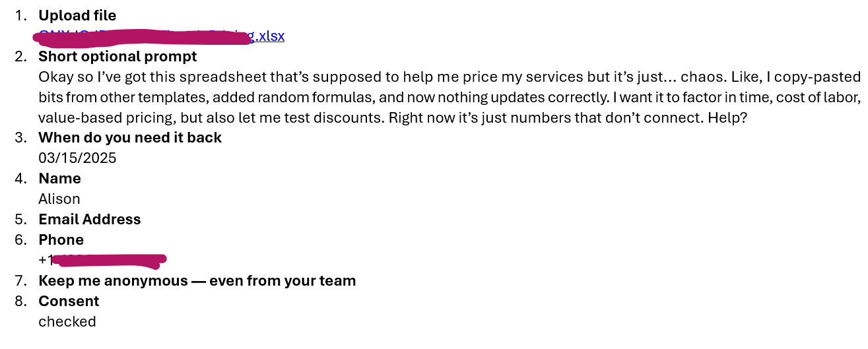Click the name Alison
The height and width of the screenshot is (349, 868).
click(59, 199)
